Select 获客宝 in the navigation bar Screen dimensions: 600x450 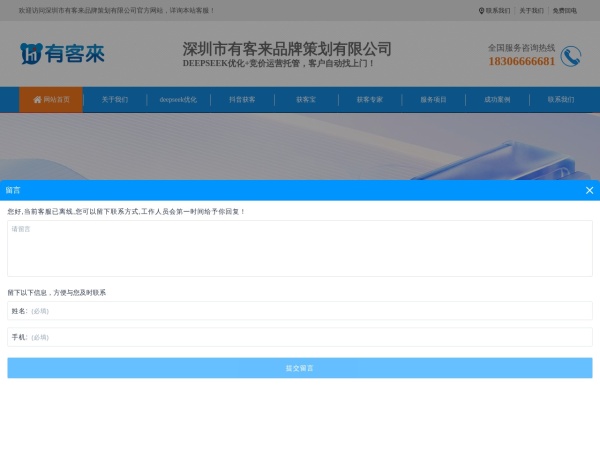pos(306,100)
